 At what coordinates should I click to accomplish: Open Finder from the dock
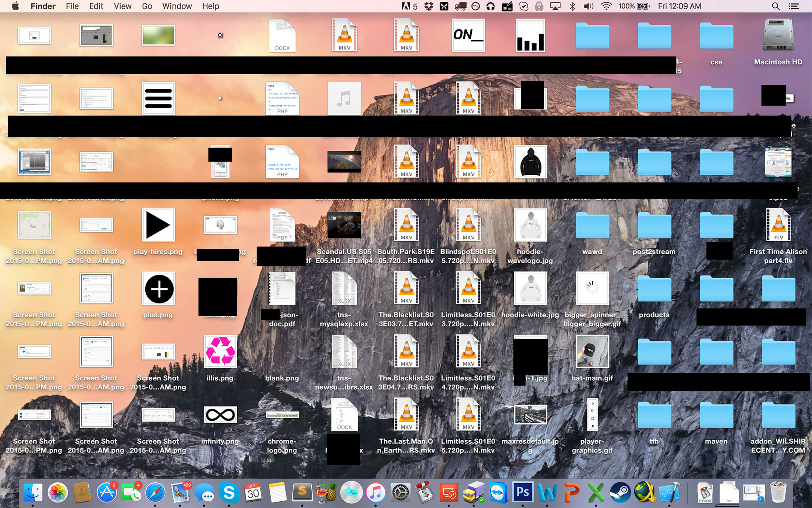click(33, 492)
